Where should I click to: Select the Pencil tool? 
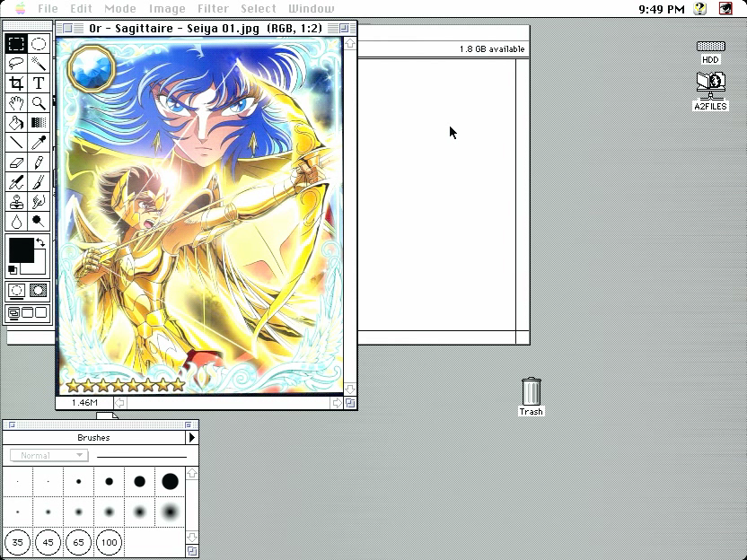click(39, 162)
